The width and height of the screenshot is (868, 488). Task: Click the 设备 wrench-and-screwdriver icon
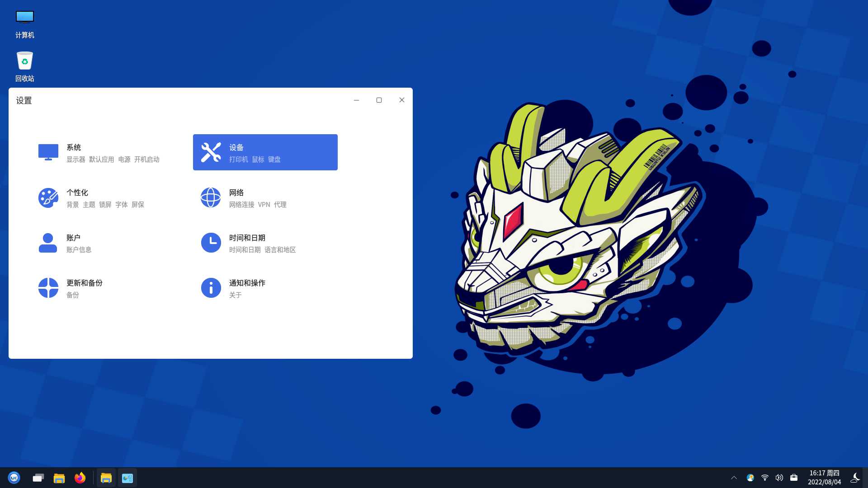pos(211,152)
